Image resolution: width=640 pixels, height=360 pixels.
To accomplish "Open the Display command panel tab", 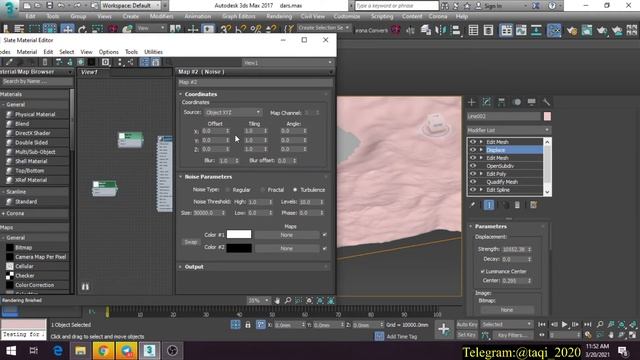I will tap(531, 102).
